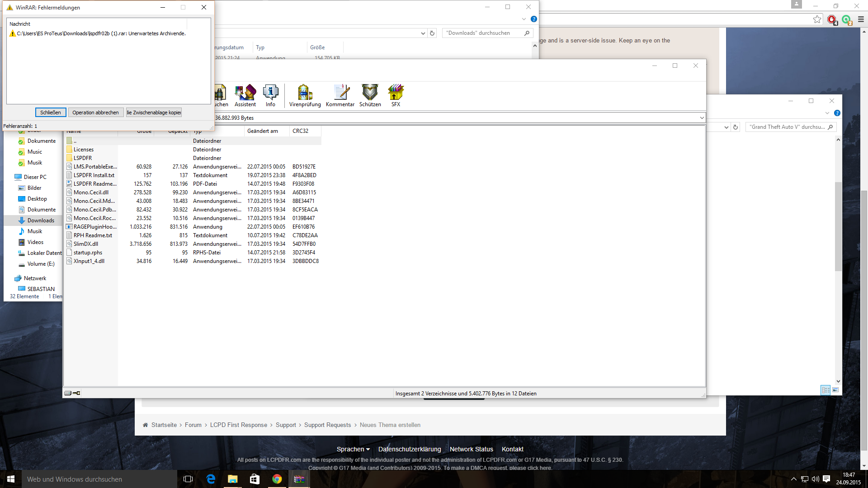The image size is (868, 488).
Task: Bookmark page with star icon
Action: [x=817, y=19]
